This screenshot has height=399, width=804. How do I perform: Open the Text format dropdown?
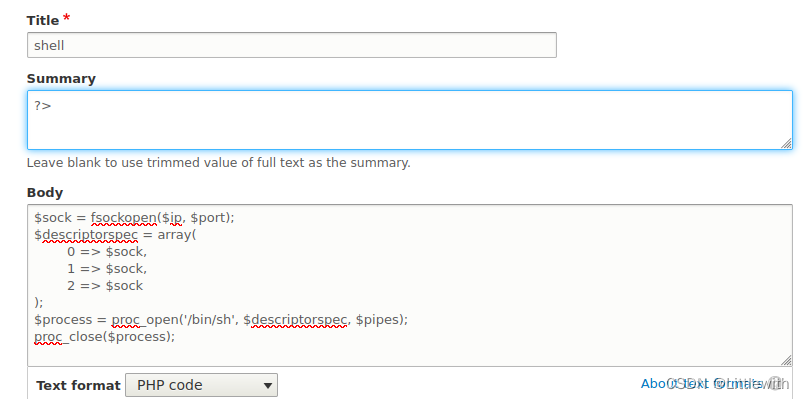click(x=202, y=385)
